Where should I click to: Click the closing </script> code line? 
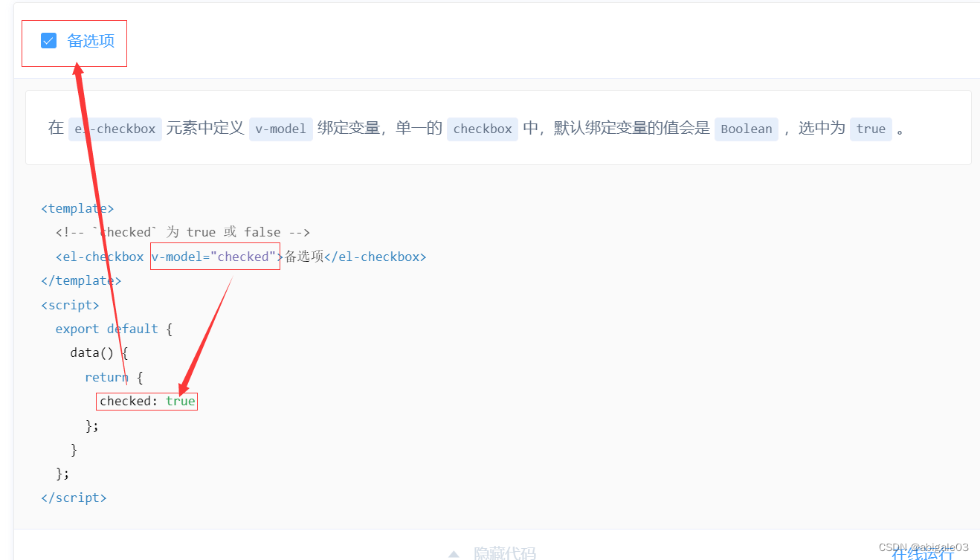coord(74,498)
